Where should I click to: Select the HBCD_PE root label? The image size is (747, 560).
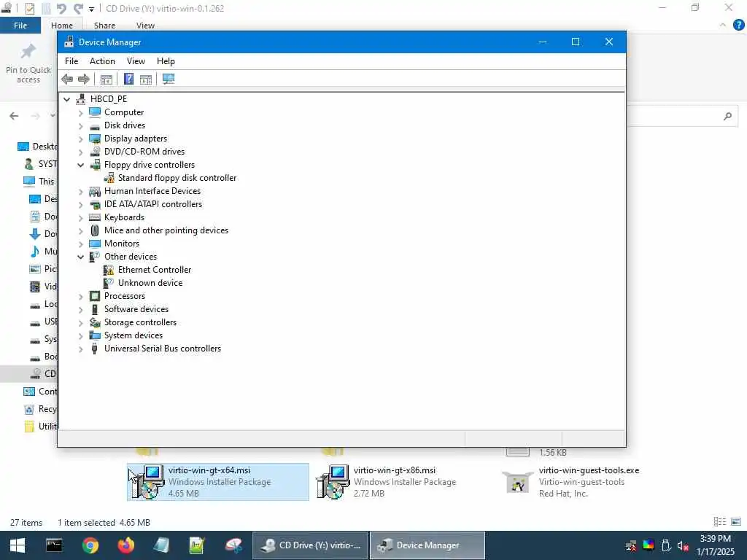(109, 99)
